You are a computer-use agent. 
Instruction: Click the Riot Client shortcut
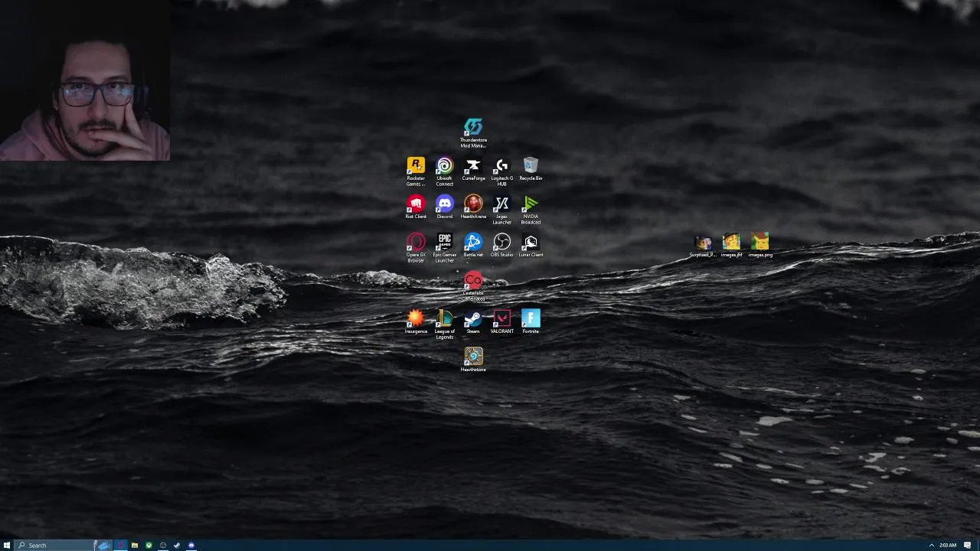point(416,207)
